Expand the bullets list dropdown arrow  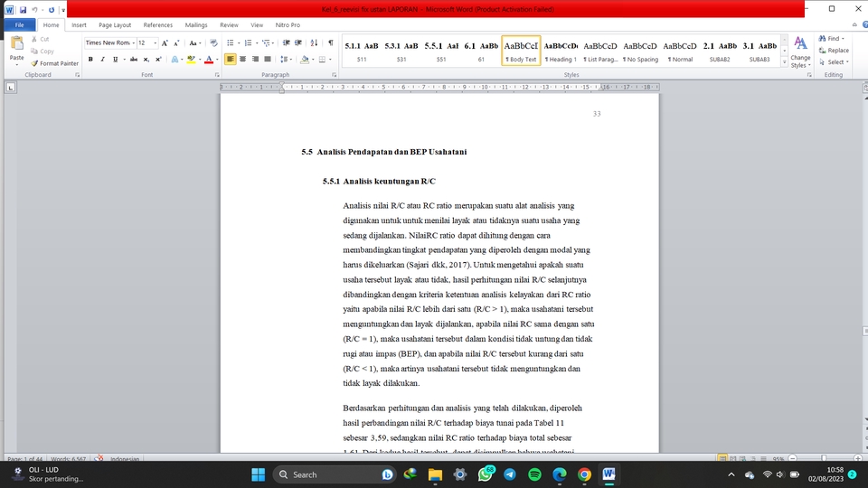coord(239,42)
